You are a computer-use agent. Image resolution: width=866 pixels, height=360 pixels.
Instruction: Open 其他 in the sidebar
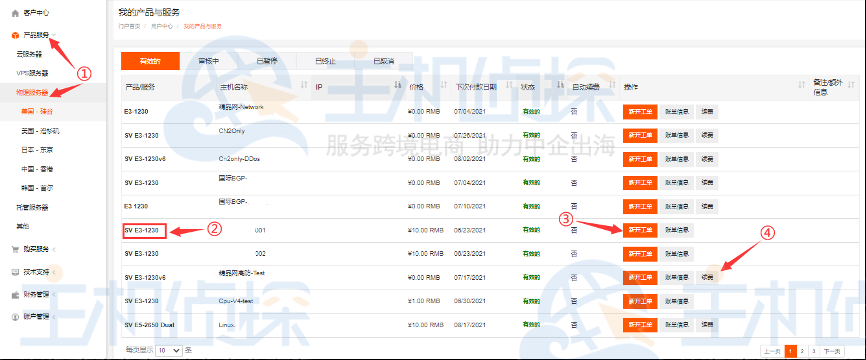point(23,226)
